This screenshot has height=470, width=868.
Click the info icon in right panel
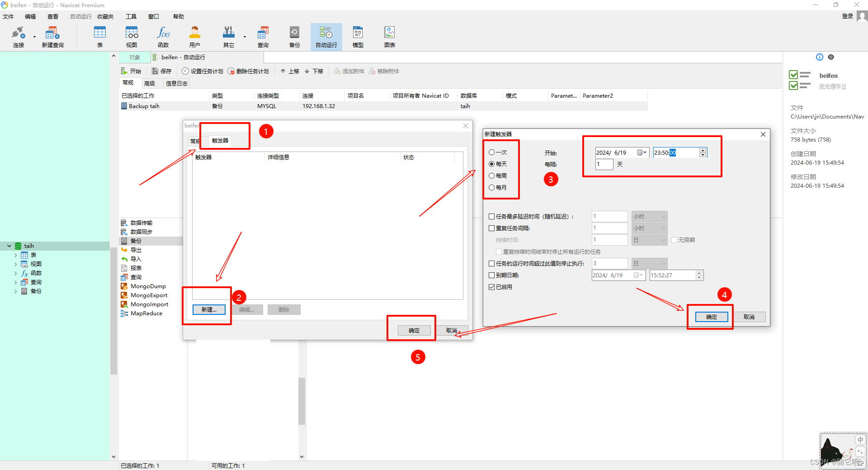click(819, 57)
